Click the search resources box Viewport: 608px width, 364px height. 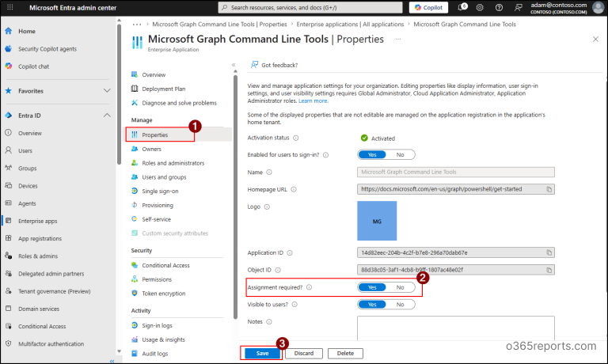pyautogui.click(x=310, y=7)
